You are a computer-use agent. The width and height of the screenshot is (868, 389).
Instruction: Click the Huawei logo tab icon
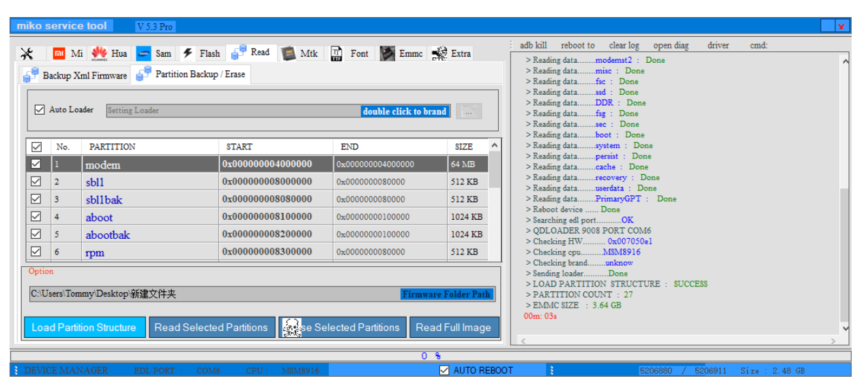[x=100, y=54]
